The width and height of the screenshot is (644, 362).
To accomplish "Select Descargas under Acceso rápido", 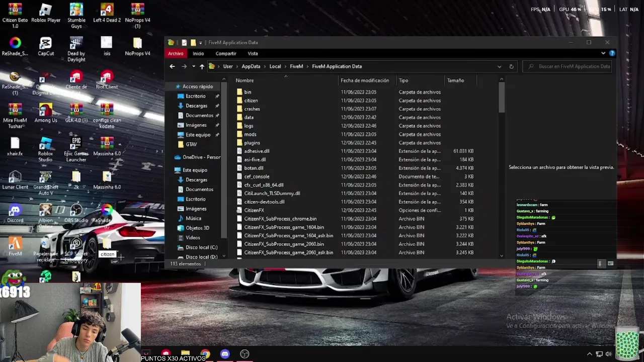I will click(196, 106).
